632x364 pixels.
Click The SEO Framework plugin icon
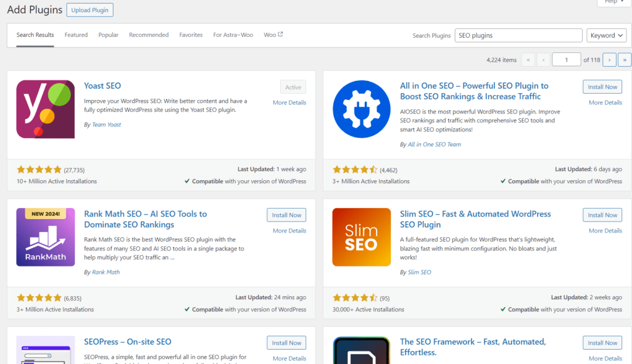362,350
